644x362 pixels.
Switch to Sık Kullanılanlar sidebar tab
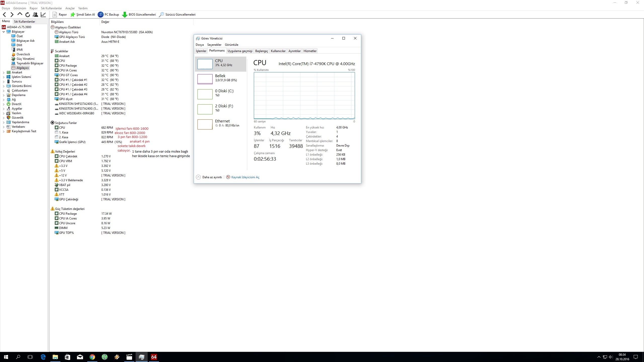point(24,22)
